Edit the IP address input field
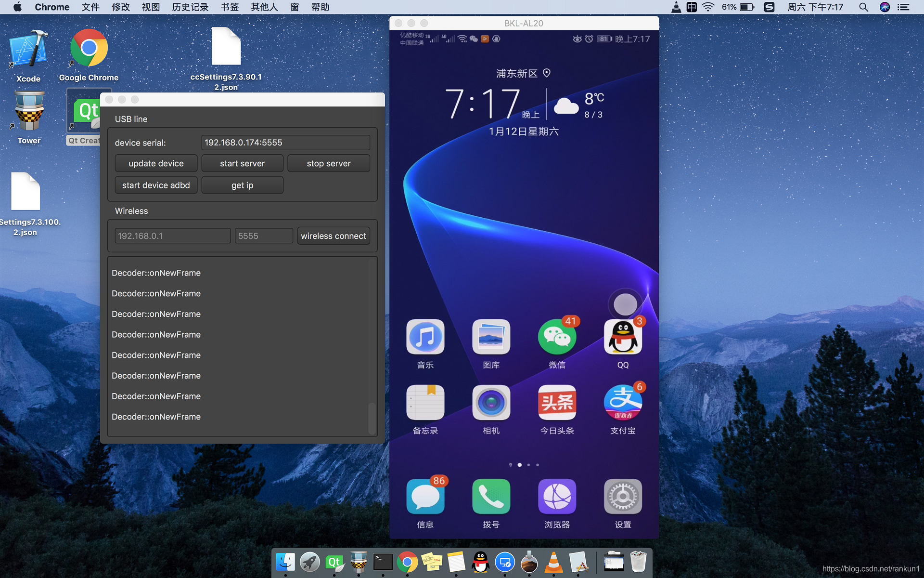 pyautogui.click(x=172, y=236)
